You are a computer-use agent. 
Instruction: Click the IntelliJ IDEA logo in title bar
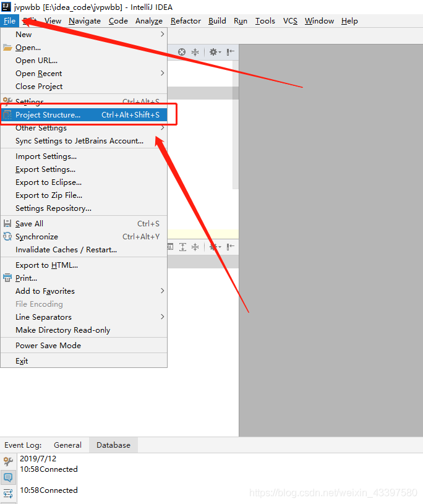point(6,7)
